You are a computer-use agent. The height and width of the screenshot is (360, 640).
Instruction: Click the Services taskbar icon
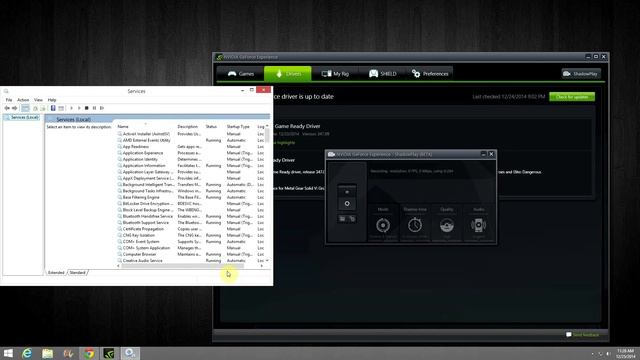coord(130,353)
